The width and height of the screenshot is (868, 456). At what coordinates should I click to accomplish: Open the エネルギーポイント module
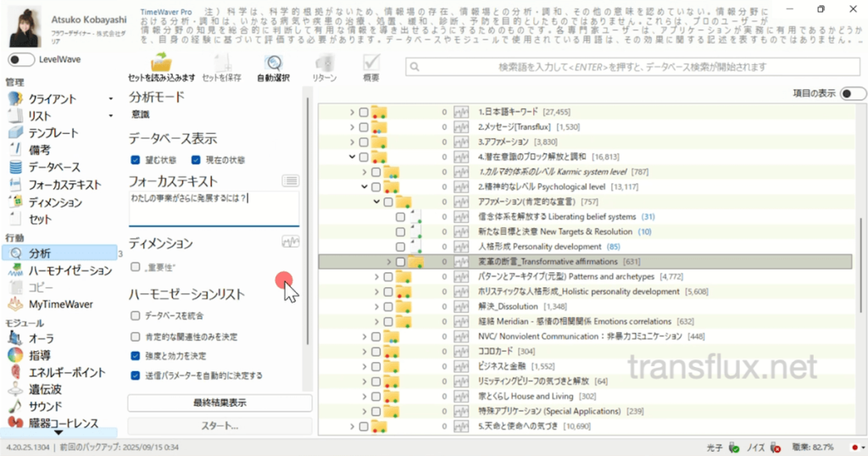point(67,372)
